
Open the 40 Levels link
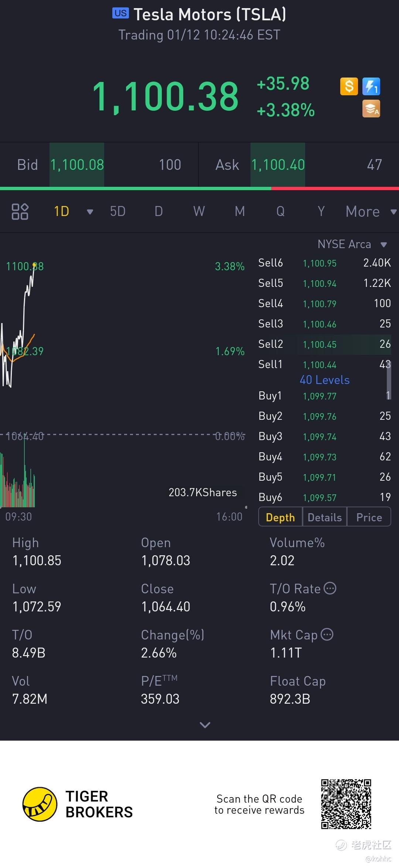[325, 380]
